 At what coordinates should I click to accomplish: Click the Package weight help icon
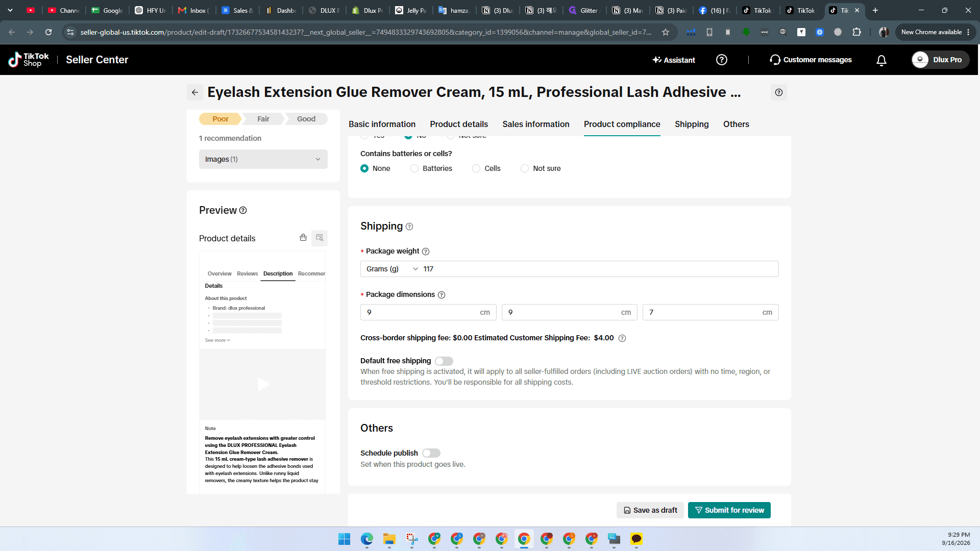pos(426,252)
